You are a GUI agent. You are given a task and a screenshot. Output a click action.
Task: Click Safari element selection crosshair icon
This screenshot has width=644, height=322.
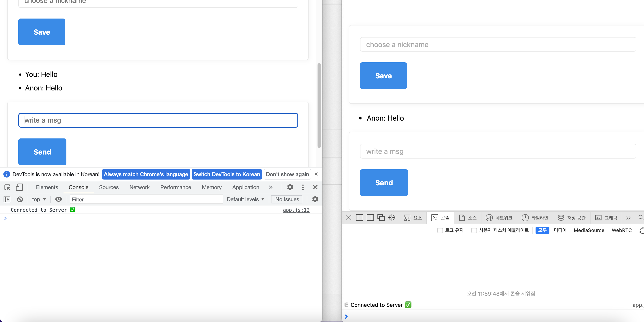392,218
